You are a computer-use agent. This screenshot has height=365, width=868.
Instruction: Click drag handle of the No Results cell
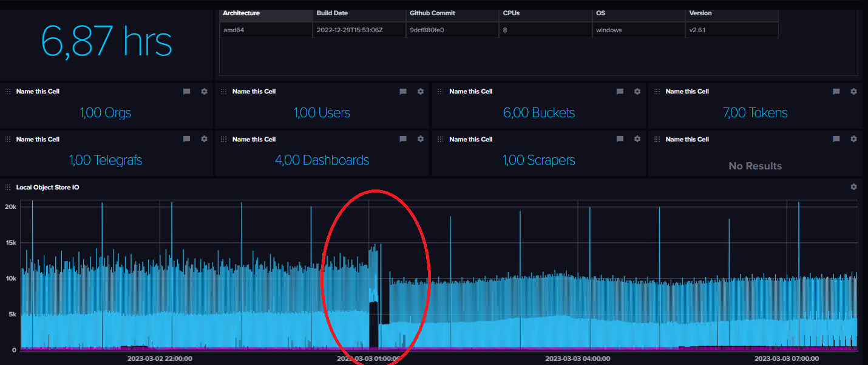[657, 139]
